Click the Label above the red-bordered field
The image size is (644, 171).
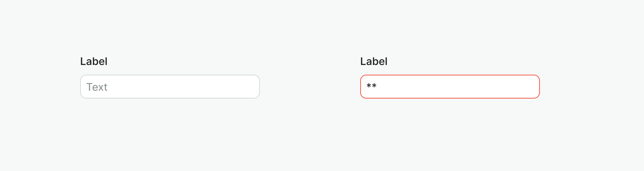coord(374,61)
